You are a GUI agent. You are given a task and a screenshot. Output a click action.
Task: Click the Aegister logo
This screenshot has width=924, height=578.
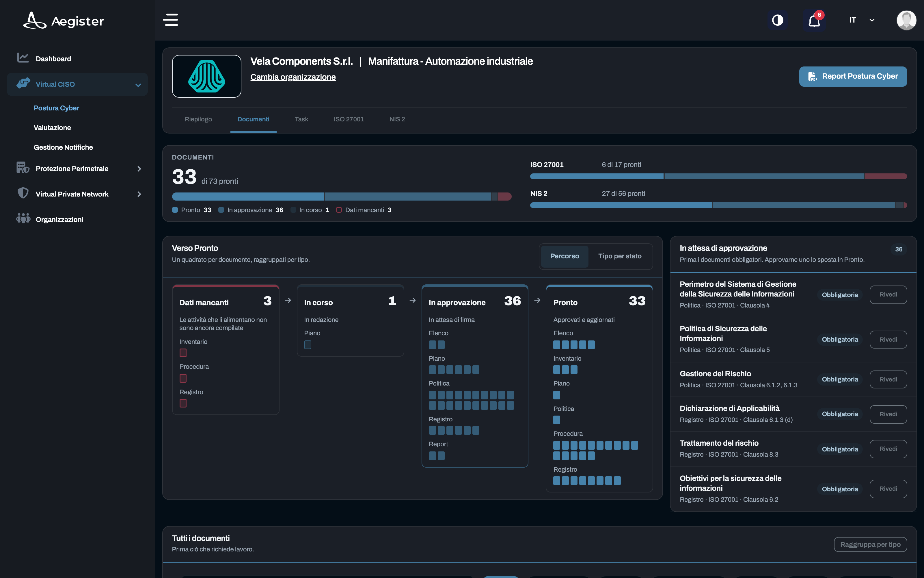pos(64,21)
